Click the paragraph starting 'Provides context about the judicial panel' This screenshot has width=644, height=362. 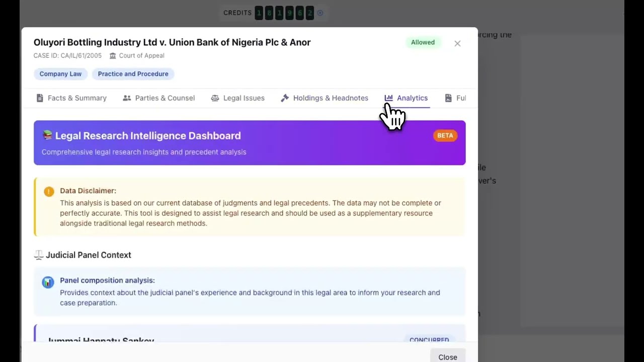pyautogui.click(x=250, y=298)
